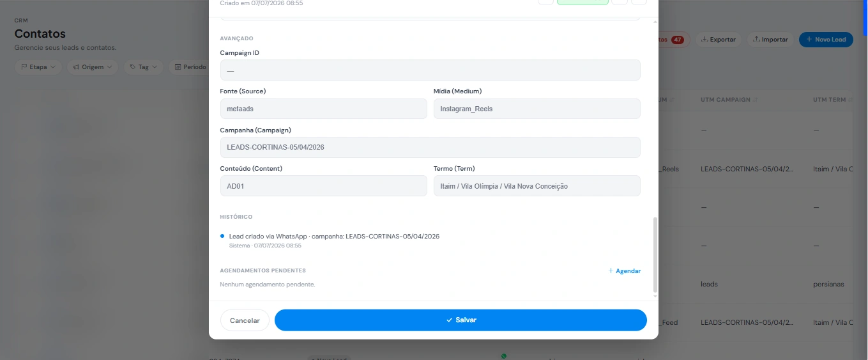Click the Importar button in Contatos page
This screenshot has width=868, height=360.
pyautogui.click(x=770, y=40)
